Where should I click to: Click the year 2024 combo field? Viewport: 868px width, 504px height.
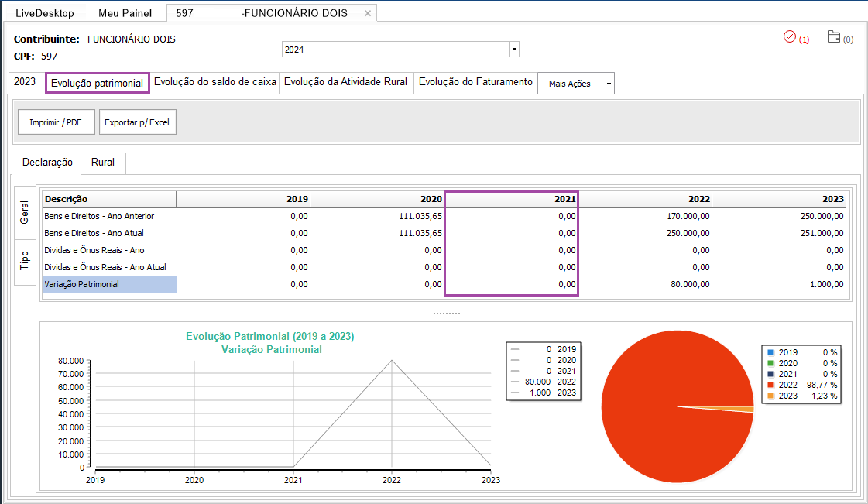point(396,50)
